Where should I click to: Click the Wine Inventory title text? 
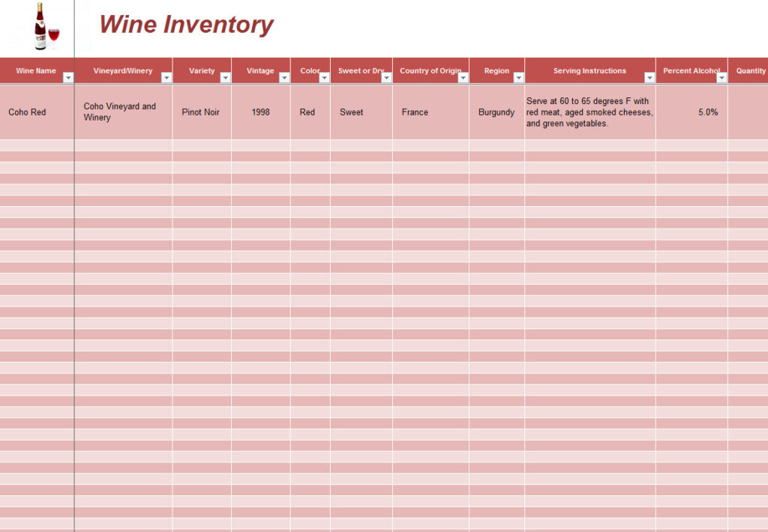coord(186,25)
